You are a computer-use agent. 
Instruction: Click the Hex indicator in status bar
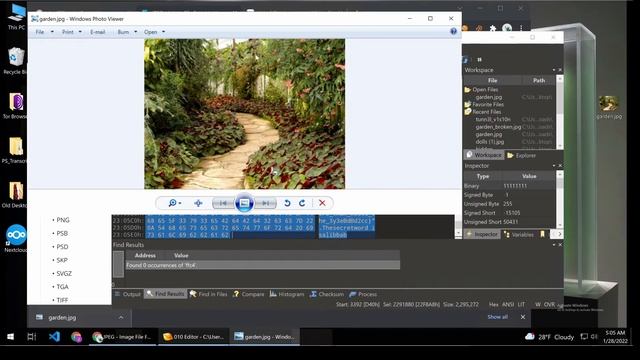pos(493,304)
